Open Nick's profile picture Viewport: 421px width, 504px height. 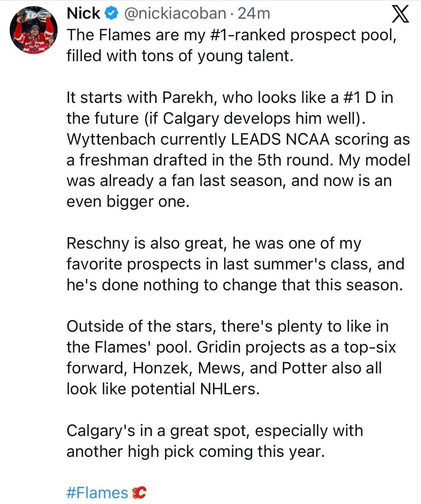point(34,30)
